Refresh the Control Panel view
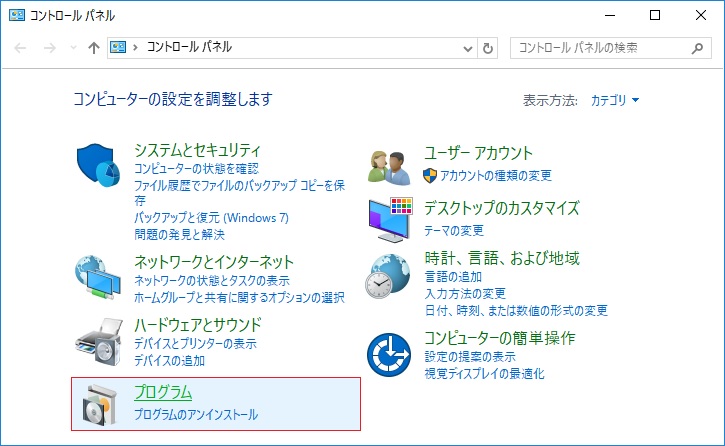This screenshot has width=725, height=446. [488, 48]
